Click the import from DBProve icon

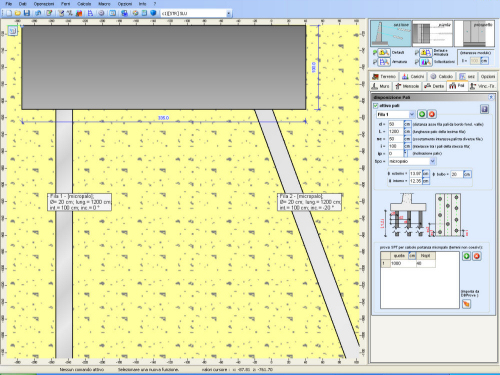(466, 304)
